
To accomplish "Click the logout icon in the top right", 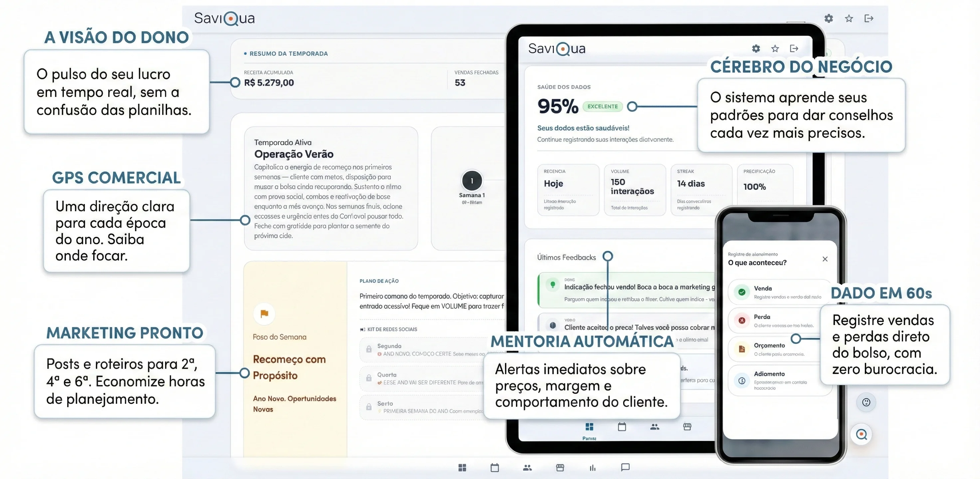I will (870, 18).
